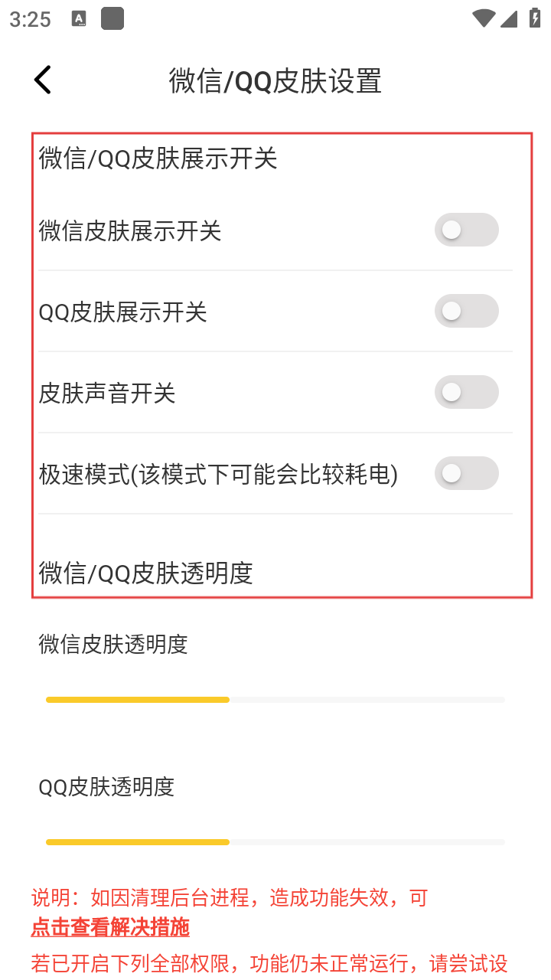Tap the battery status icon
Screen dimensions: 551x980
tap(535, 19)
